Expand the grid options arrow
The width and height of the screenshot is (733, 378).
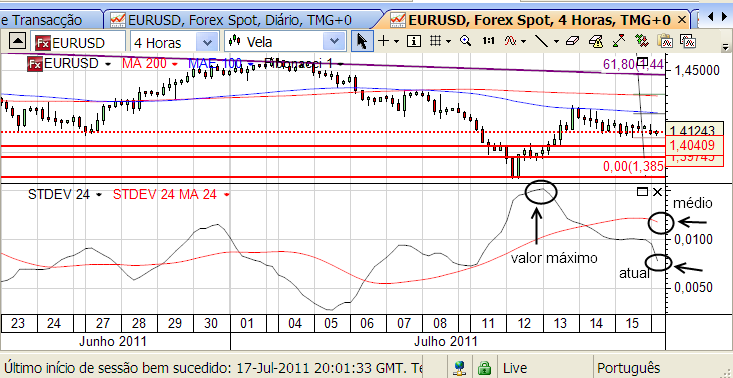[x=448, y=42]
